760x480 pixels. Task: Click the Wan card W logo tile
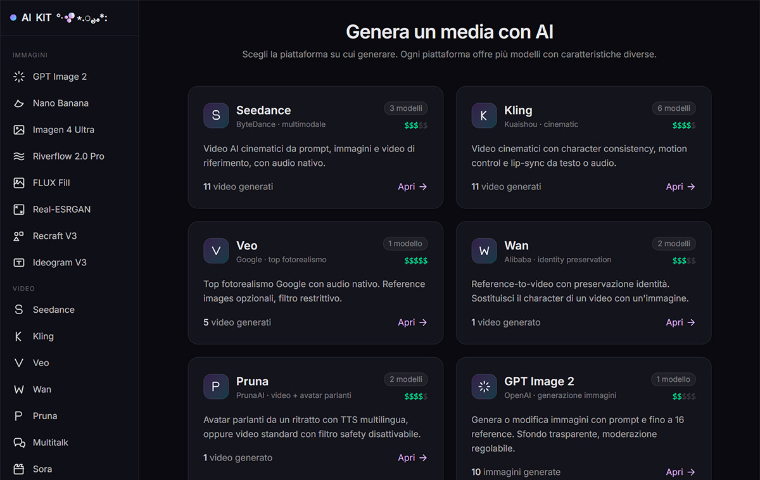coord(484,251)
